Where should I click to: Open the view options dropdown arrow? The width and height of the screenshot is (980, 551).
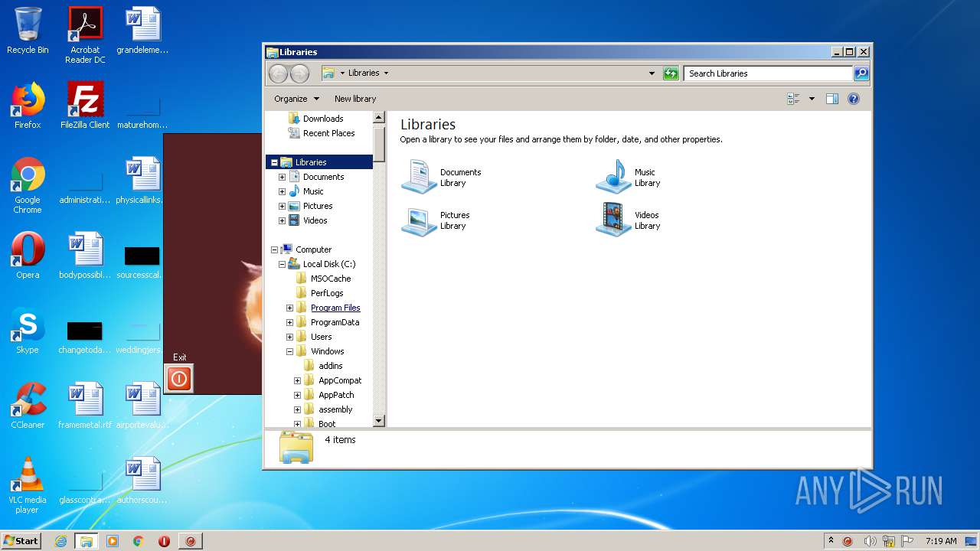tap(812, 99)
